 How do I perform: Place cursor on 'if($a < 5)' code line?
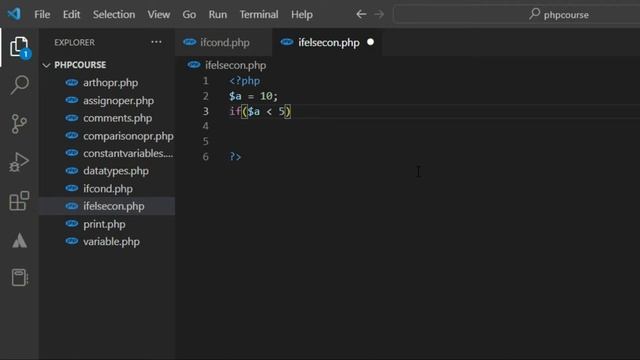point(260,111)
